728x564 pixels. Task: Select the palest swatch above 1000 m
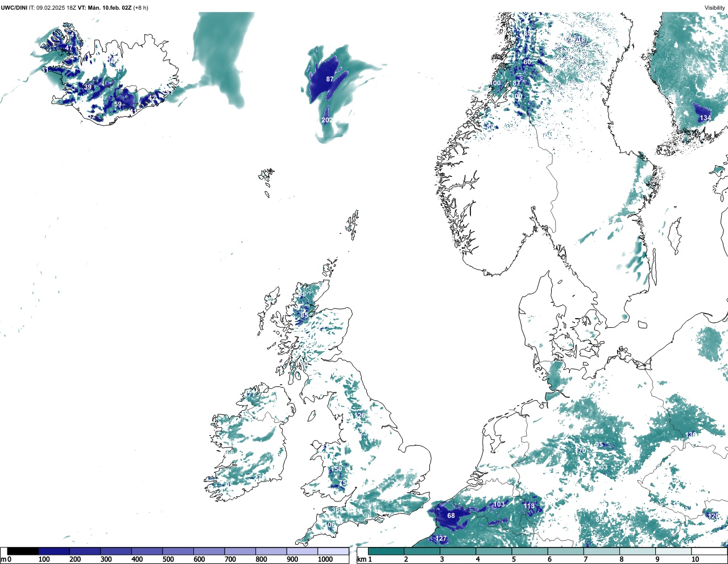pyautogui.click(x=333, y=551)
